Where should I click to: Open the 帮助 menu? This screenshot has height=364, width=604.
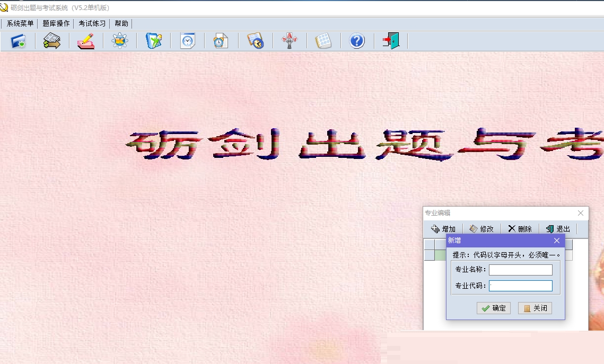(121, 23)
